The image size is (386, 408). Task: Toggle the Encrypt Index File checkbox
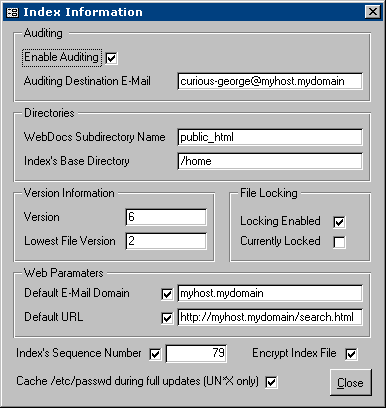[351, 354]
